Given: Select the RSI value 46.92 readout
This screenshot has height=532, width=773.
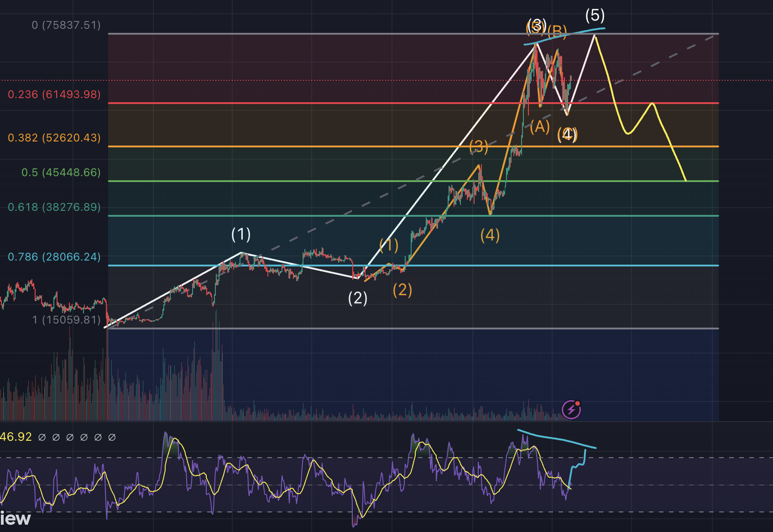Looking at the screenshot, I should (x=16, y=437).
